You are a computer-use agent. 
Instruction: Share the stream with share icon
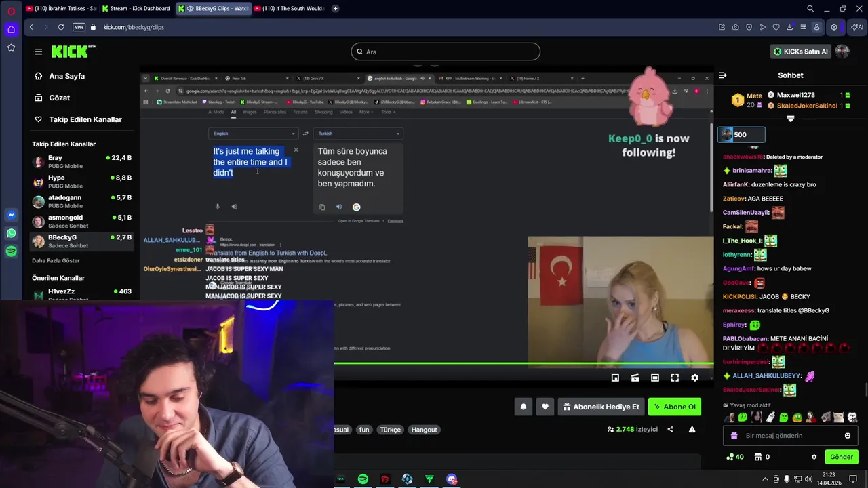(671, 429)
